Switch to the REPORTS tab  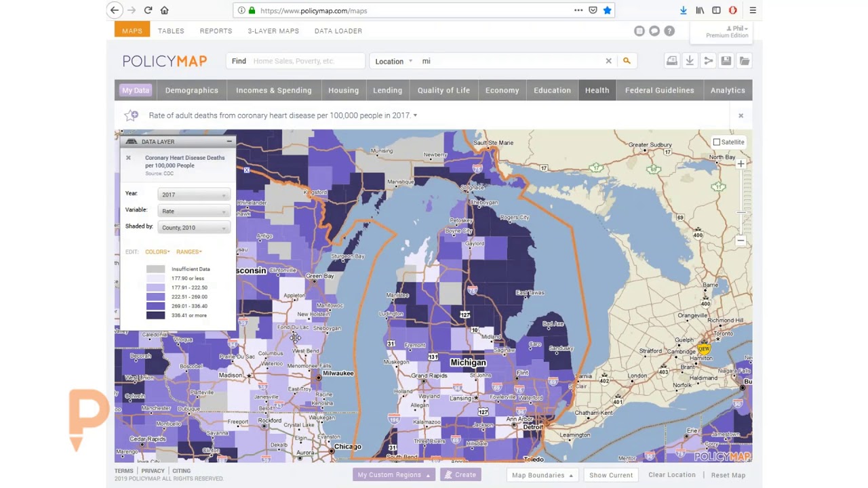click(216, 30)
